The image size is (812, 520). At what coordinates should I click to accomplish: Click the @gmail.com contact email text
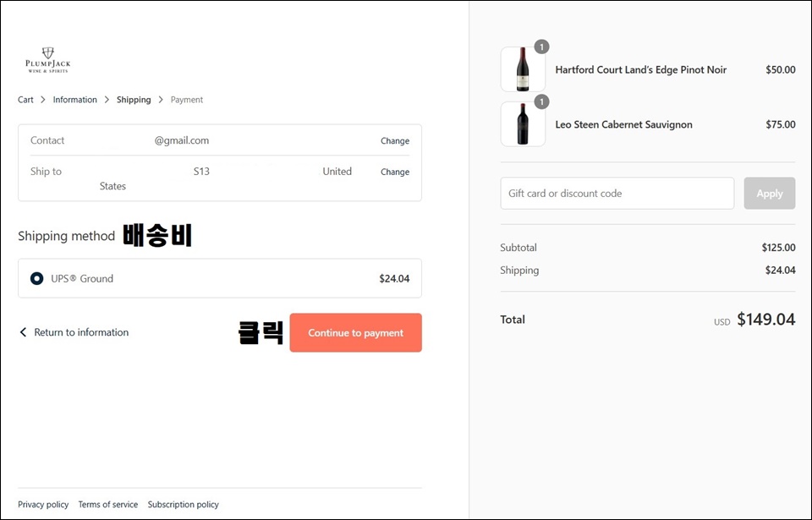pyautogui.click(x=182, y=140)
